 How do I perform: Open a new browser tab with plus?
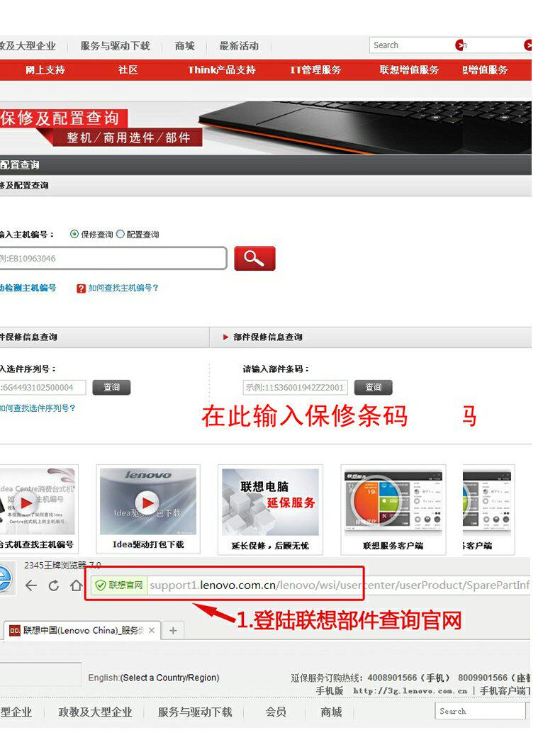pyautogui.click(x=173, y=631)
